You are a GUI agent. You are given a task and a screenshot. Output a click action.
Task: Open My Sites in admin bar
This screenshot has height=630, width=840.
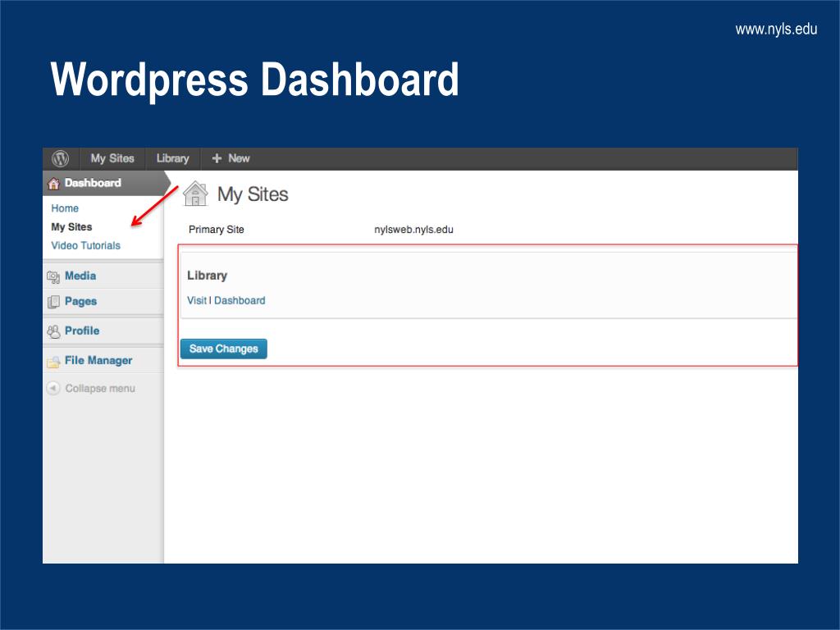[112, 158]
